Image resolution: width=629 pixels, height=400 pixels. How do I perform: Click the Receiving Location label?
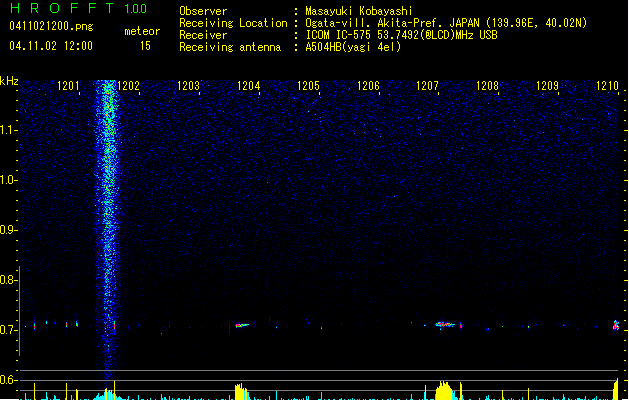[x=233, y=23]
